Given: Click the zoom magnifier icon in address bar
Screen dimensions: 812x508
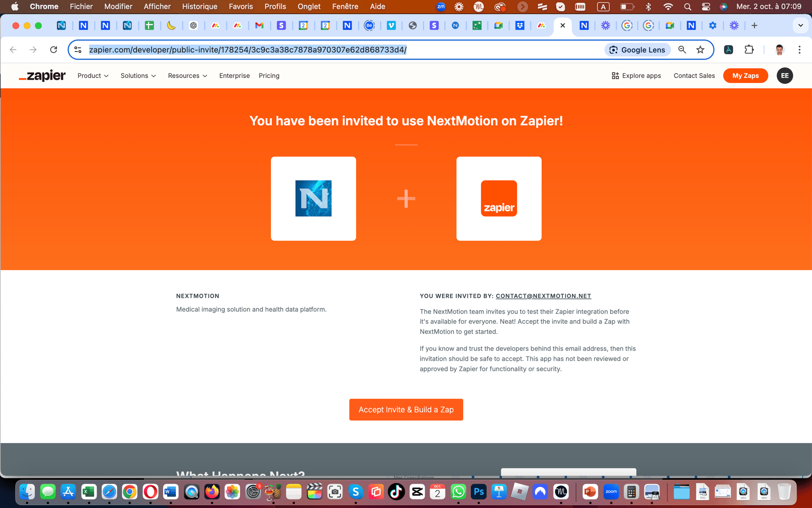Looking at the screenshot, I should click(x=682, y=50).
